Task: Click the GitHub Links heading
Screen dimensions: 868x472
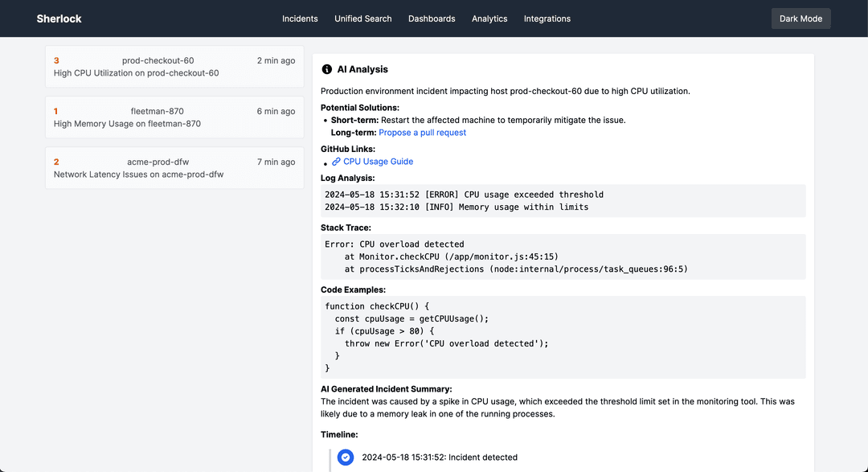Action: click(x=348, y=149)
